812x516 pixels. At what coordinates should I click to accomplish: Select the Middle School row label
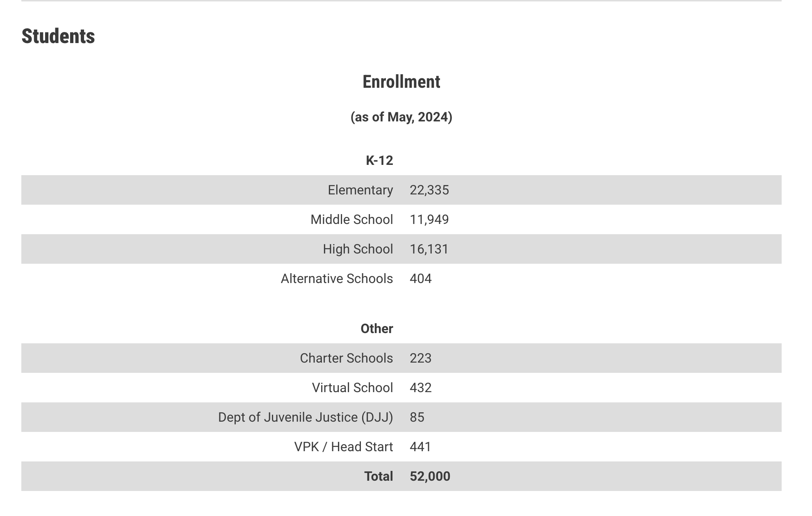tap(351, 219)
